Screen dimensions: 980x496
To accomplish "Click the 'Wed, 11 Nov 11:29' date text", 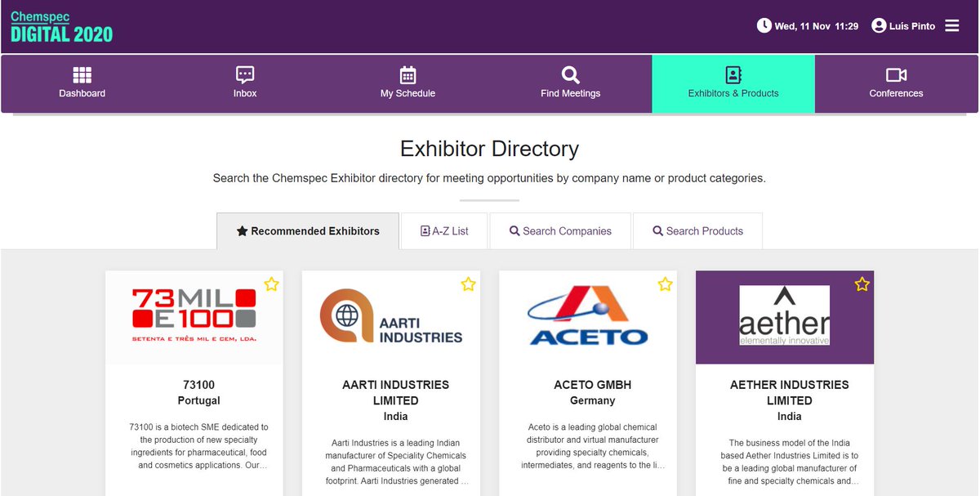I will point(817,26).
